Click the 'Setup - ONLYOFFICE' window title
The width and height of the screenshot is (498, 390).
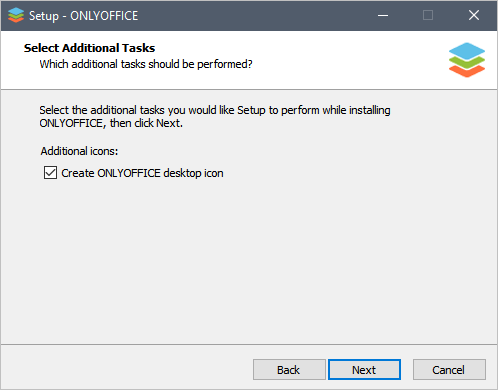tap(83, 16)
